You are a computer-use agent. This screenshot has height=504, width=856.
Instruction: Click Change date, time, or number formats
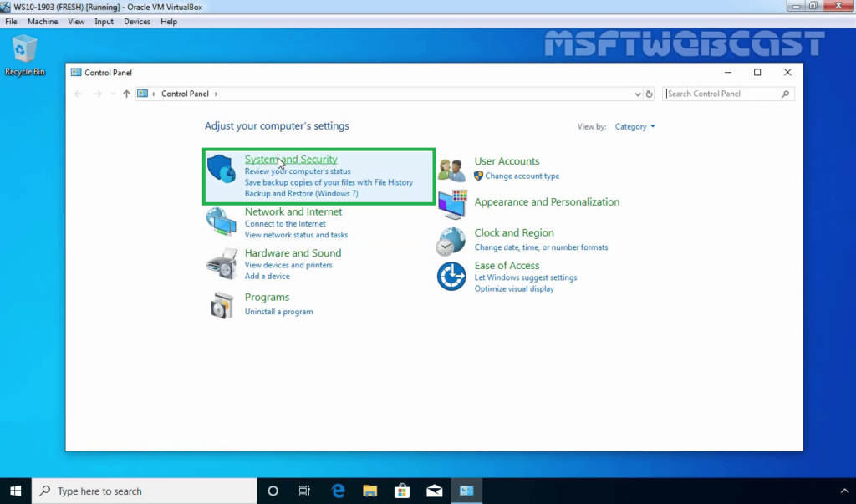click(541, 247)
